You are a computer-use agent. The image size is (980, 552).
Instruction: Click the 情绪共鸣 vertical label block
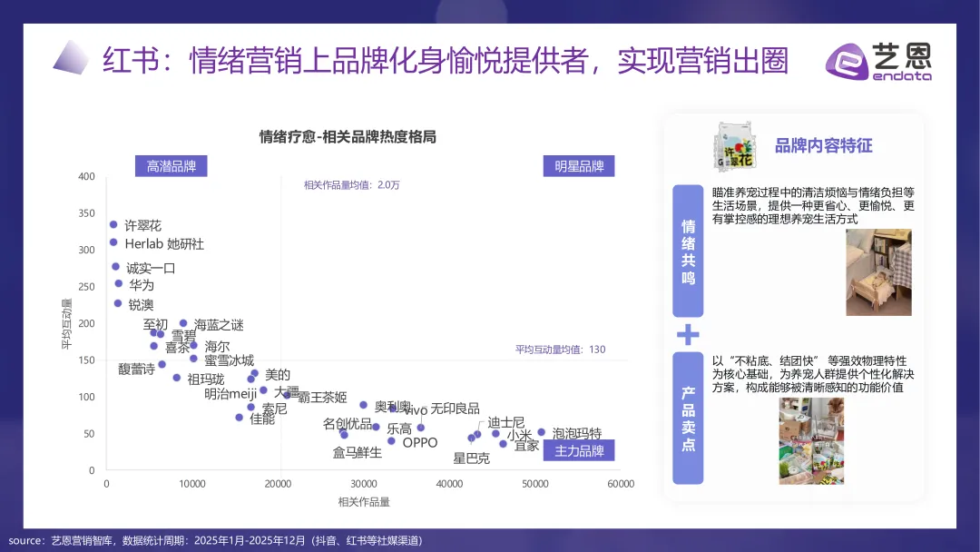click(688, 251)
